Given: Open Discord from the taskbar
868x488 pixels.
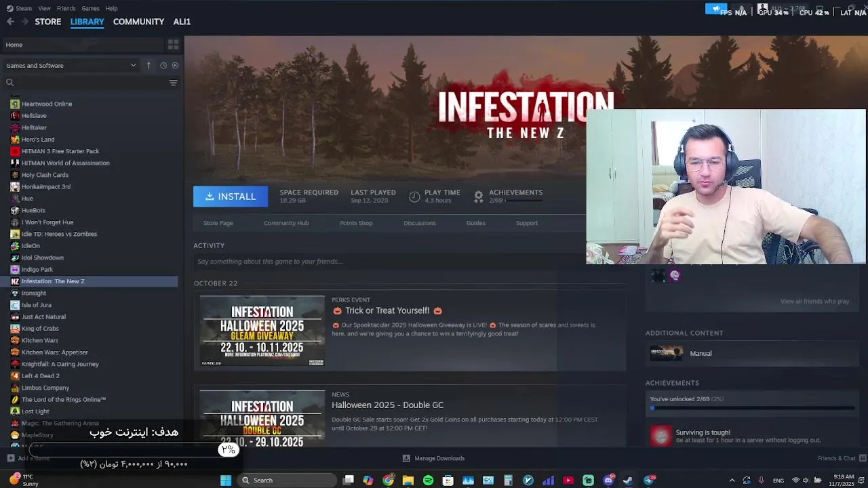Looking at the screenshot, I should pos(608,481).
